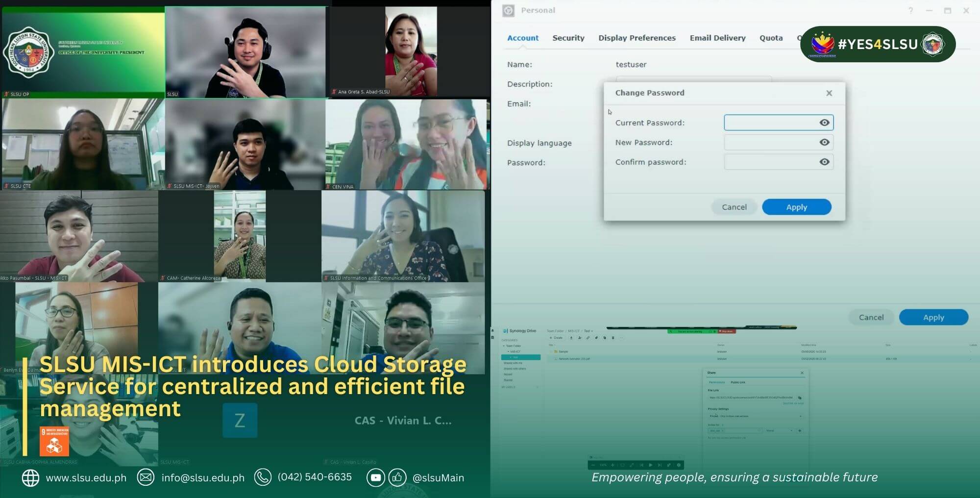
Task: Close the Synology Drive Share dialog
Action: (x=802, y=373)
